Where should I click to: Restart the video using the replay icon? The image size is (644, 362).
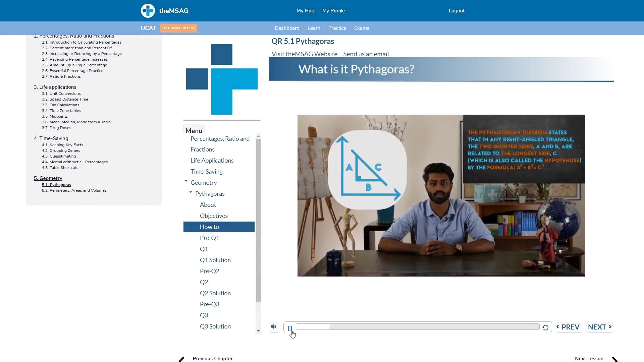pos(546,327)
